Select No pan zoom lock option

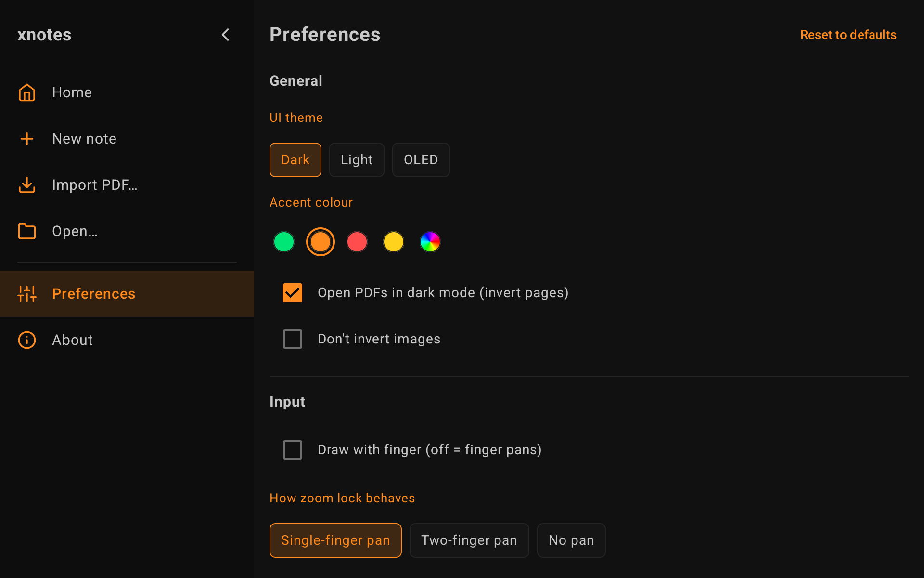(x=571, y=540)
